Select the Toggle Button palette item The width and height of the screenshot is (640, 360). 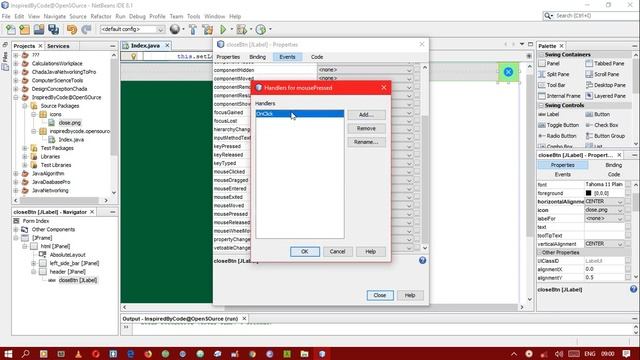[x=558, y=125]
